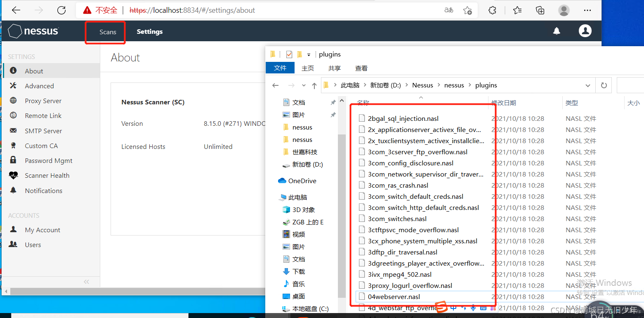Click the Advanced wrench icon
Image resolution: width=644 pixels, height=318 pixels.
[x=13, y=85]
